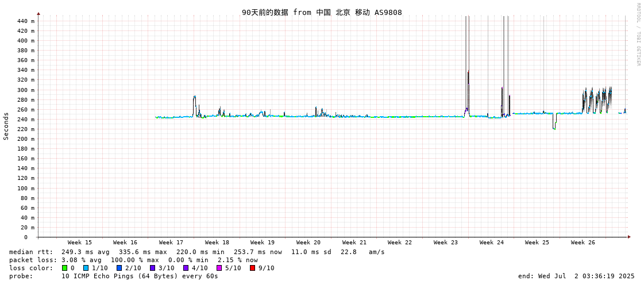Click the Week 19 axis label
This screenshot has width=644, height=284.
pos(263,243)
